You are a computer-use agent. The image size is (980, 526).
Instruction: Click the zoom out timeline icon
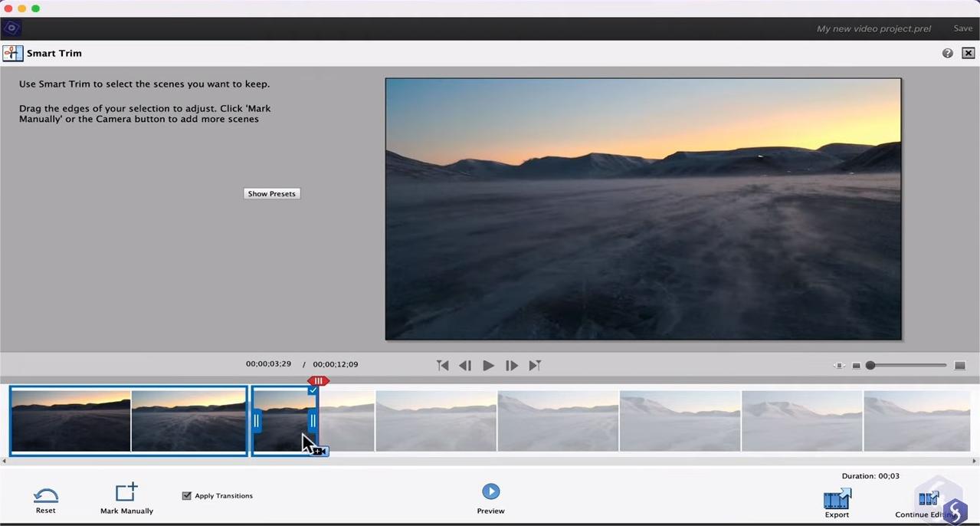click(x=857, y=366)
